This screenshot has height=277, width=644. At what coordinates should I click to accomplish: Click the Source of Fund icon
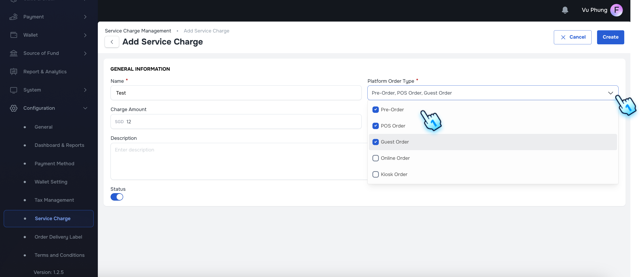click(14, 53)
